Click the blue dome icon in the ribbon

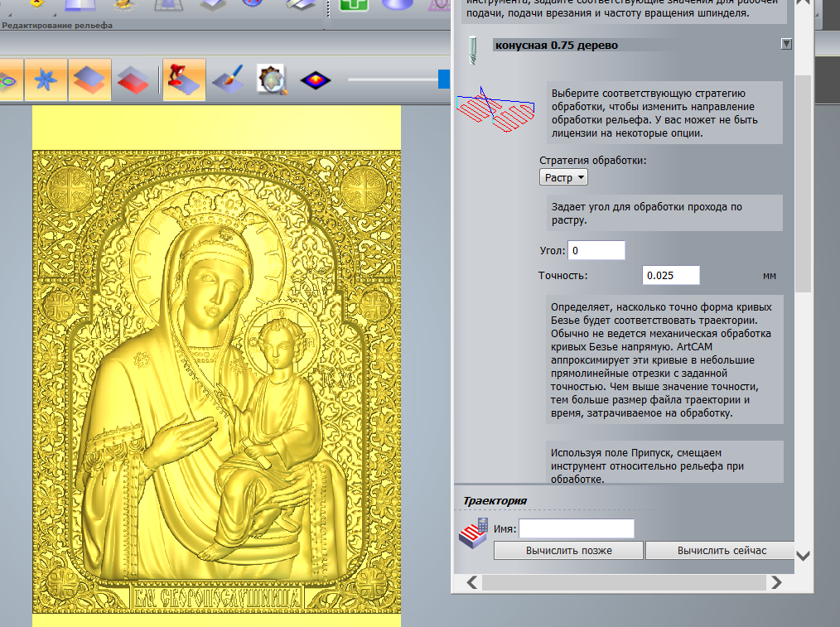tap(398, 4)
